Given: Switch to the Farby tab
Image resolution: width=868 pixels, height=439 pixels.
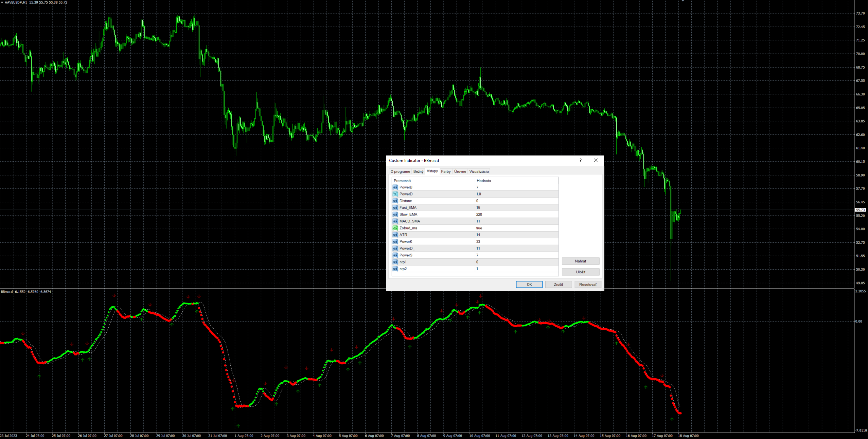Looking at the screenshot, I should pos(446,171).
